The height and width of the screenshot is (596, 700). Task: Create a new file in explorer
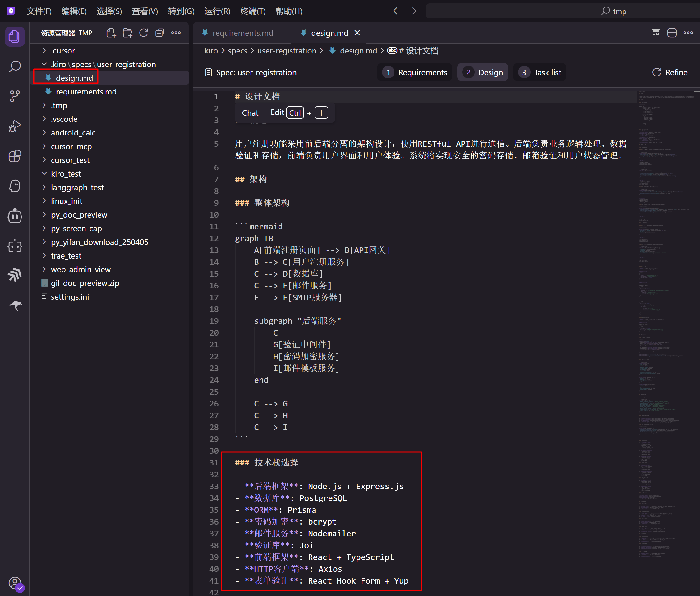[111, 33]
